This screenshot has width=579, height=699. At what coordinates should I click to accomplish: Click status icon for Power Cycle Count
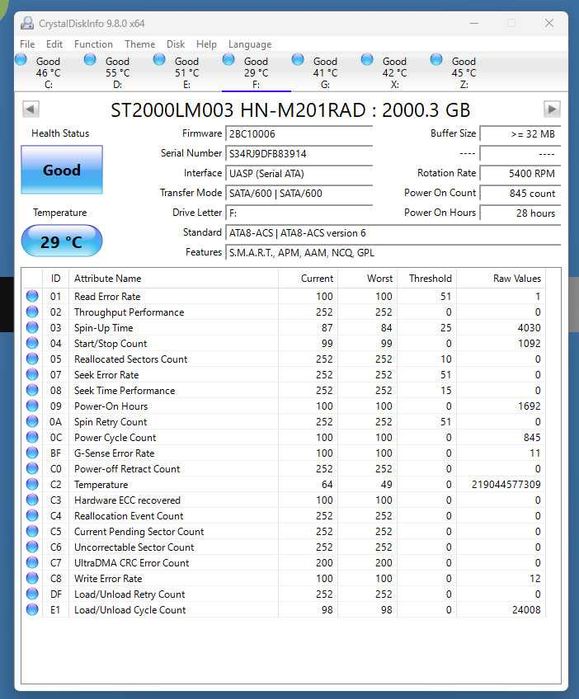pyautogui.click(x=32, y=437)
